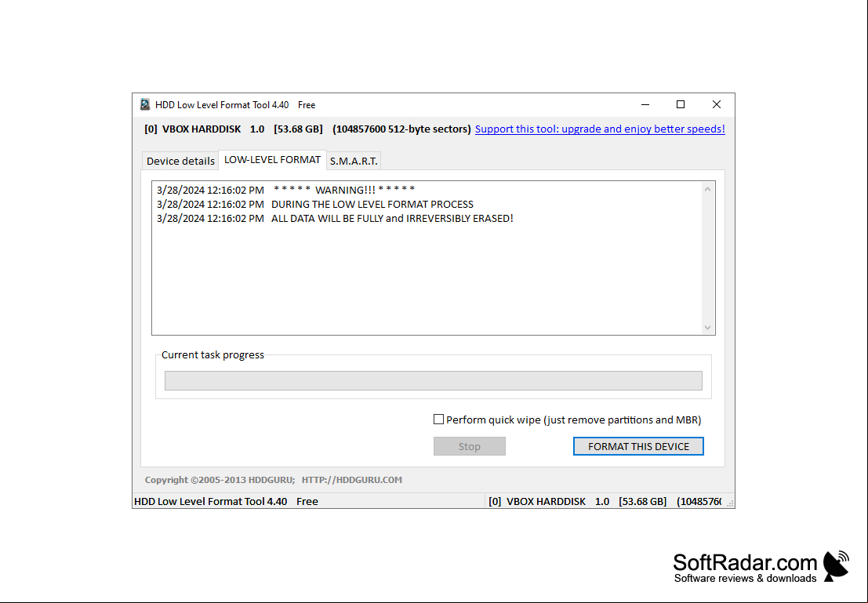
Task: Click the Current task progress bar
Action: (x=434, y=380)
